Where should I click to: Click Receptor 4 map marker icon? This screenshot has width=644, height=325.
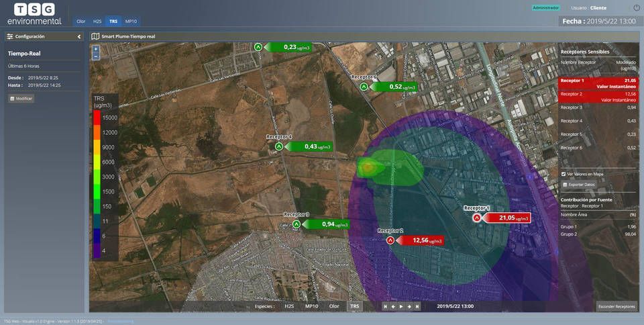[279, 146]
